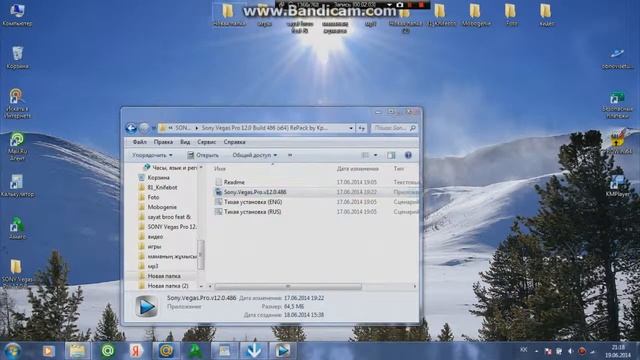Click the forward navigation arrow in Explorer
This screenshot has height=360, width=640.
(144, 128)
